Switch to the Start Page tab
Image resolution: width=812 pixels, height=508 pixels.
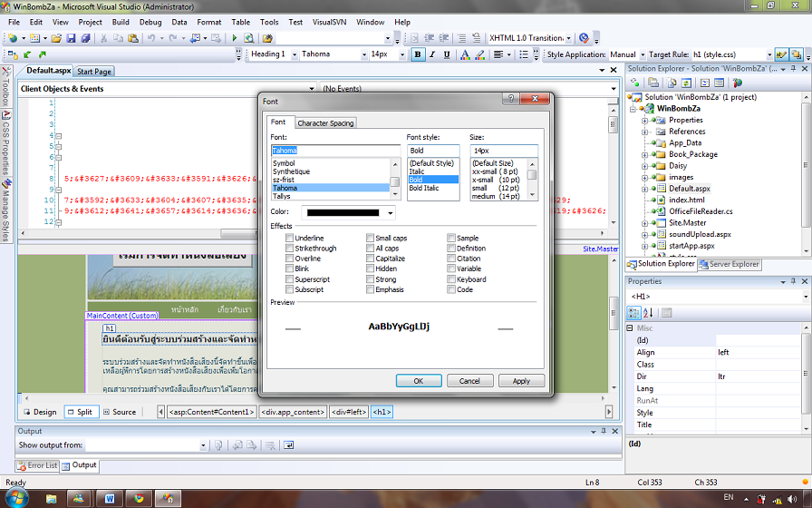[93, 72]
